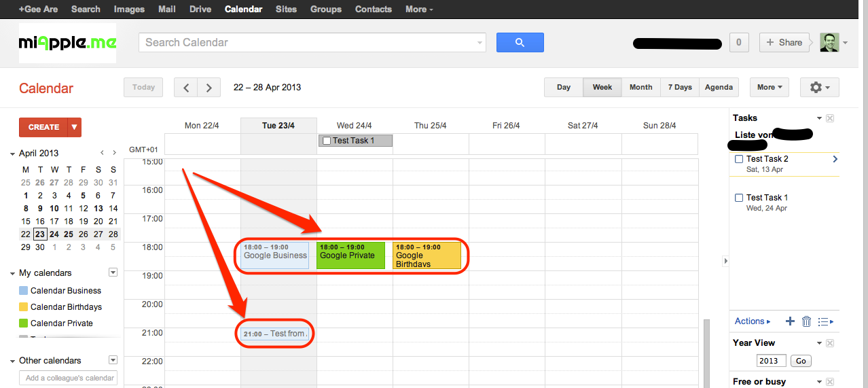This screenshot has height=388, width=868.
Task: Switch to Agenda view
Action: point(719,87)
